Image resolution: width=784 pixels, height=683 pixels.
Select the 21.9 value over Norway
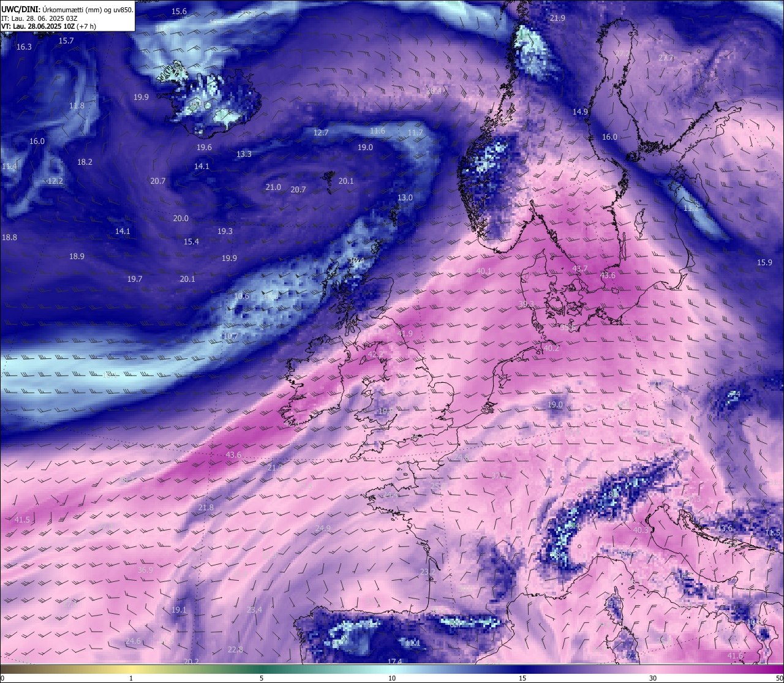tap(557, 18)
